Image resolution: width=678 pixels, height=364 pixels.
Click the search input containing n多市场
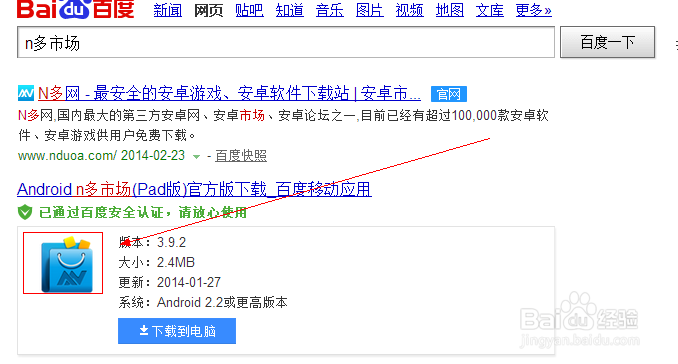pyautogui.click(x=286, y=42)
